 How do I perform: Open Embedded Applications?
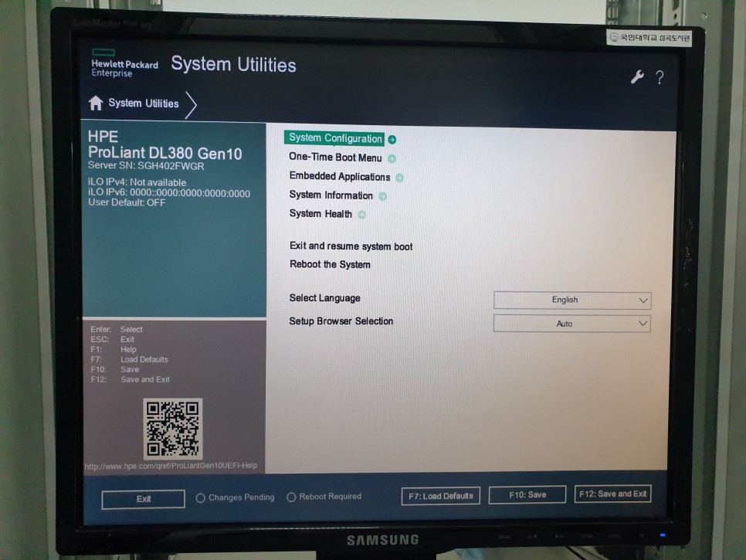click(x=339, y=176)
